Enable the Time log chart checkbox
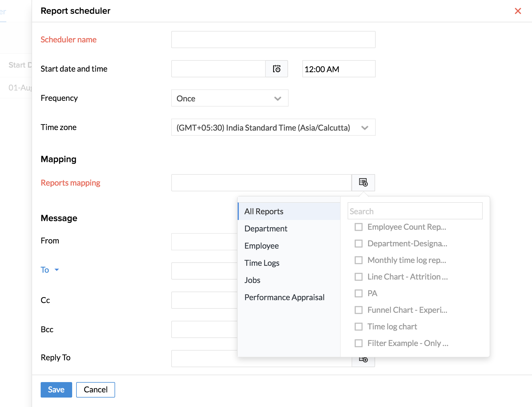The height and width of the screenshot is (407, 532). tap(358, 327)
